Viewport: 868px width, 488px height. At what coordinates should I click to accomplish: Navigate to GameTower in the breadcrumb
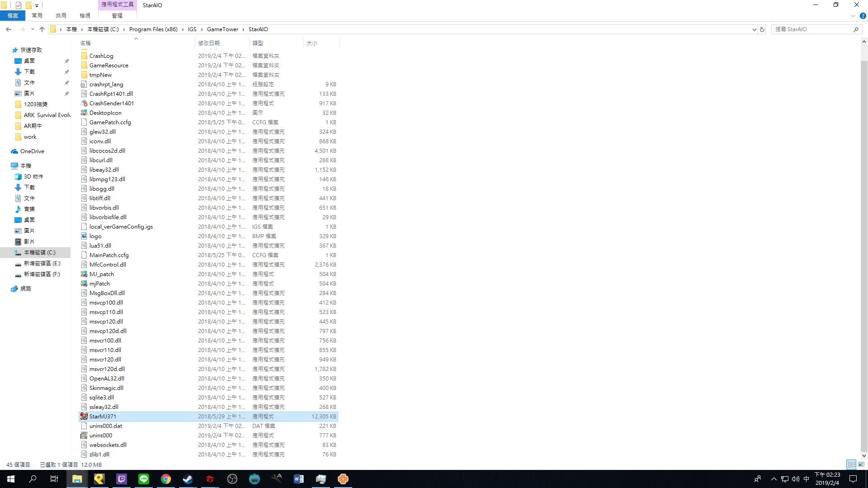[x=222, y=29]
